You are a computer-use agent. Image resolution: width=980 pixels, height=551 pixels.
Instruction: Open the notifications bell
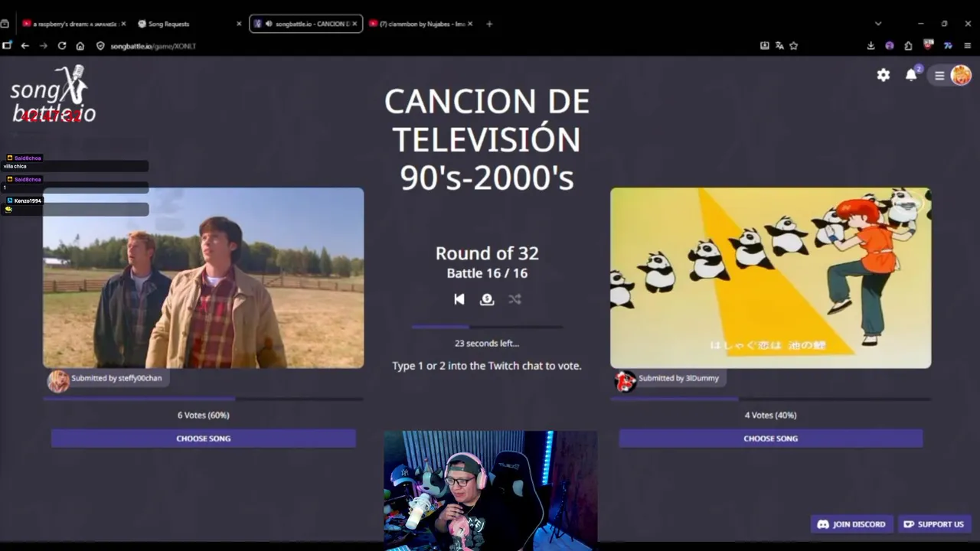pyautogui.click(x=911, y=75)
